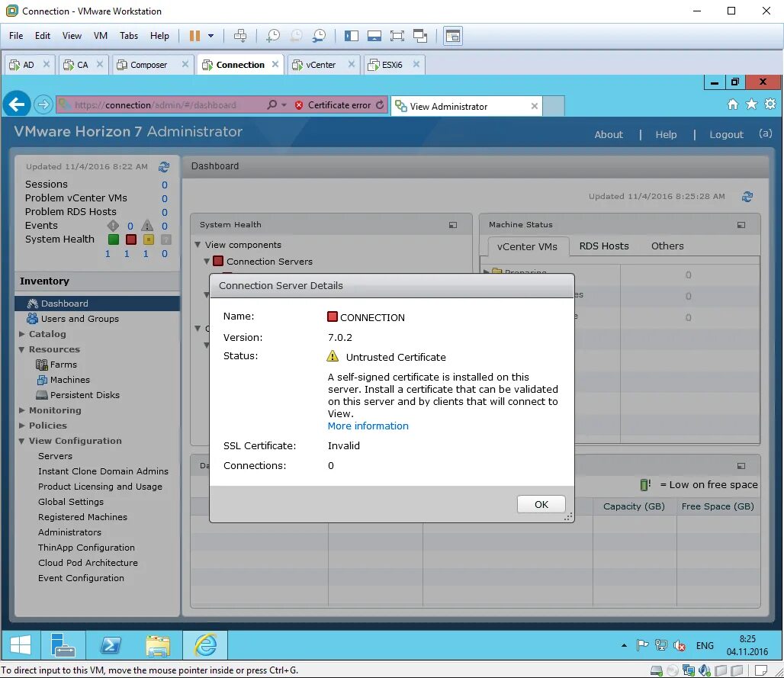Click the address bar URL field
784x678 pixels.
[160, 105]
